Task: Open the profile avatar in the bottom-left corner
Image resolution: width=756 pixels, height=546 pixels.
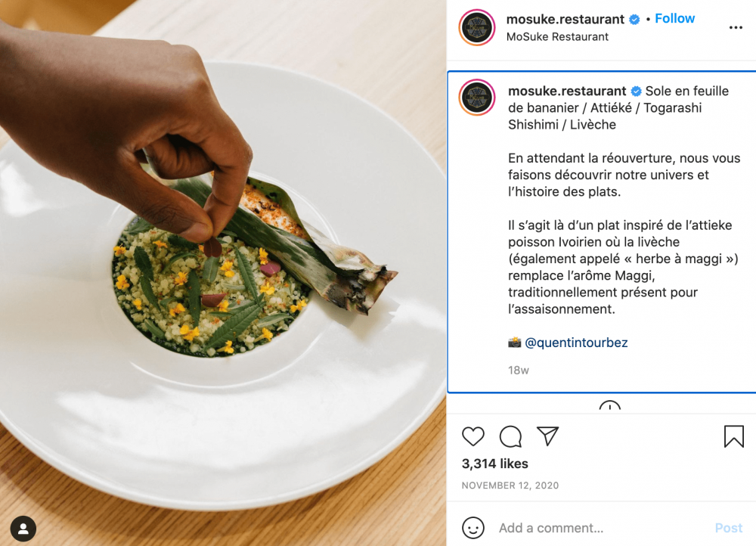Action: tap(22, 527)
